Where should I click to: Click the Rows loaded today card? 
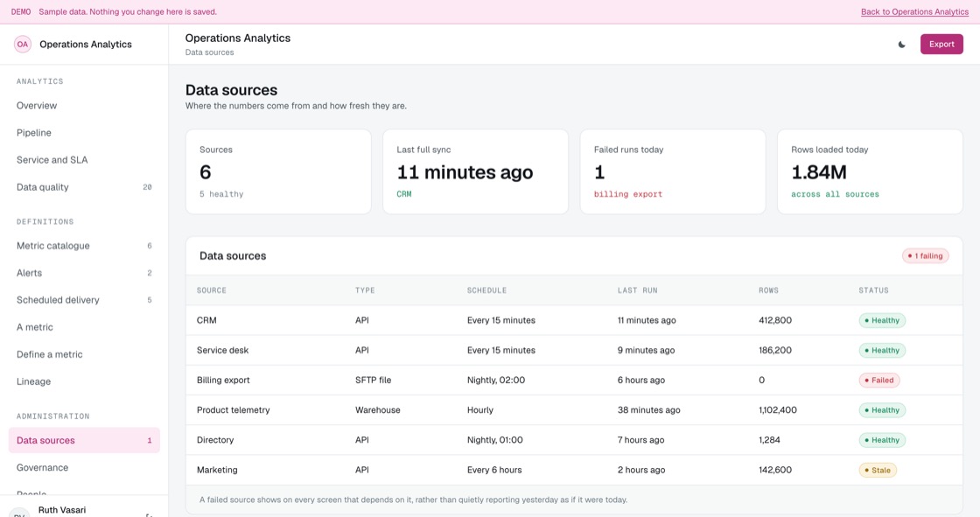(870, 172)
